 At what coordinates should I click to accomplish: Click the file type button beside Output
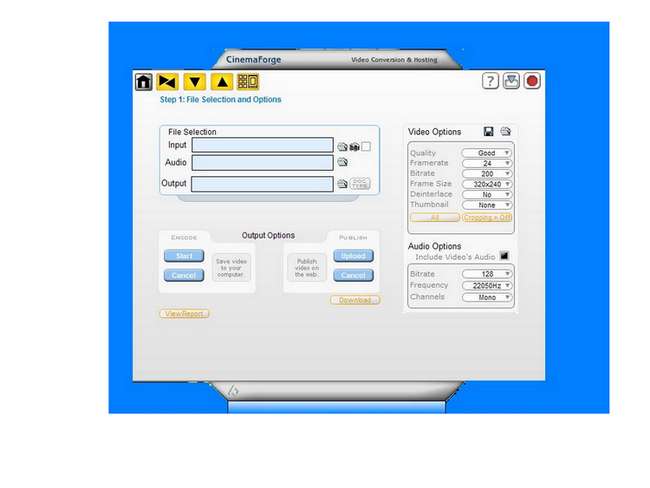coord(360,184)
